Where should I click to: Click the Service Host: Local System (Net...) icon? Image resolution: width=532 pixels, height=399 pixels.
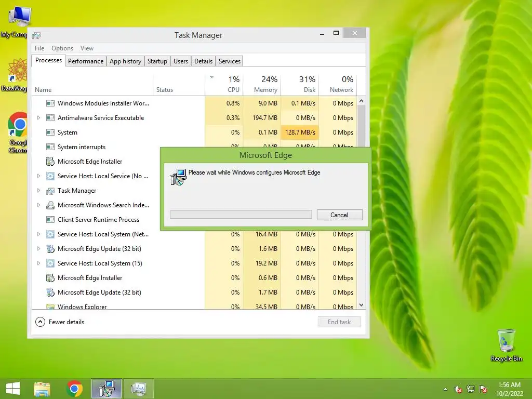tap(50, 234)
